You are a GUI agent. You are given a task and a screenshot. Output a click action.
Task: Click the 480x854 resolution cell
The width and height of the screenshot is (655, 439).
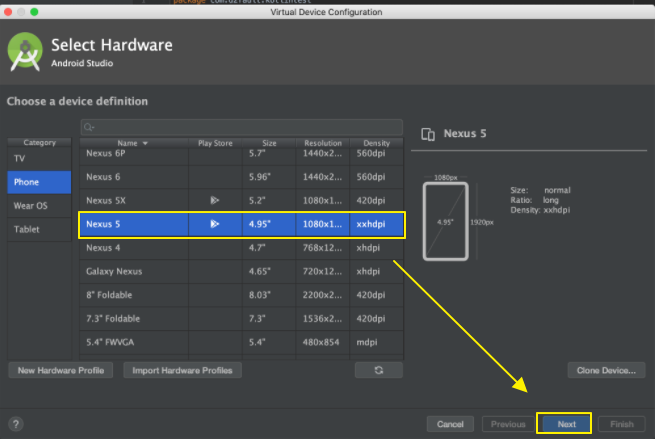(x=321, y=343)
